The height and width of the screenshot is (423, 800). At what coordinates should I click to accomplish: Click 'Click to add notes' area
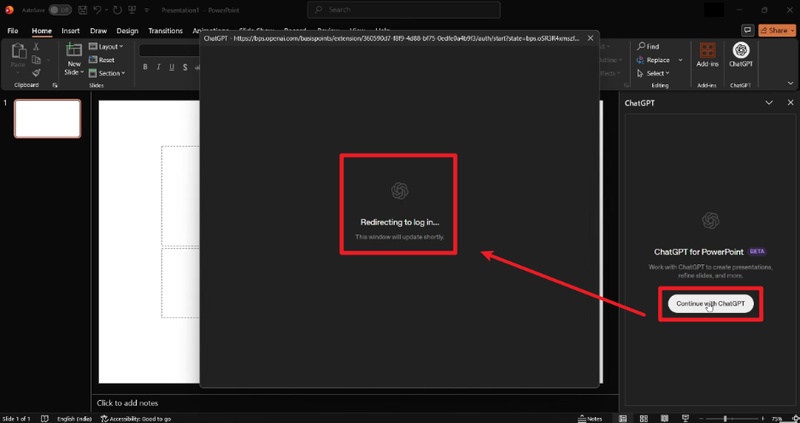coord(128,403)
